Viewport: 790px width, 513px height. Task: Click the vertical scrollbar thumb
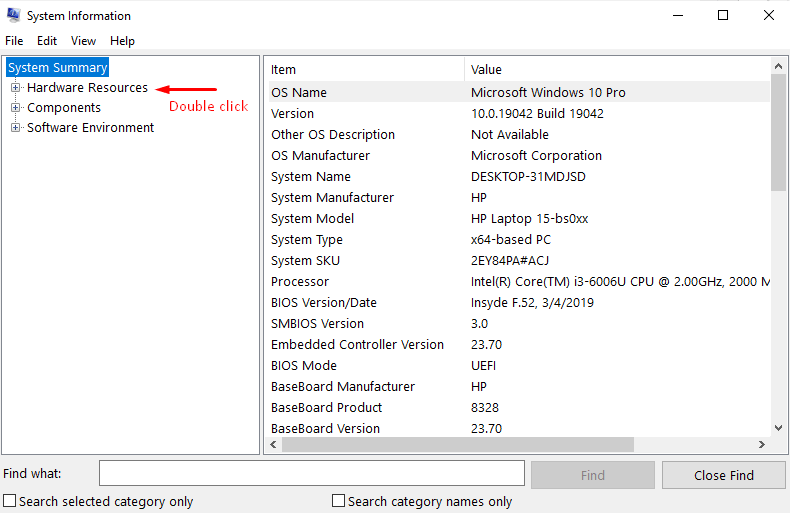click(778, 132)
